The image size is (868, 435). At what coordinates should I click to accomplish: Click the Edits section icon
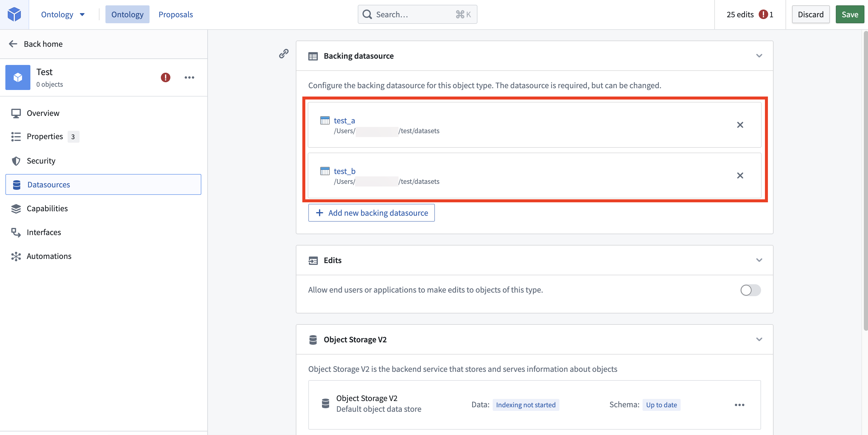[313, 260]
